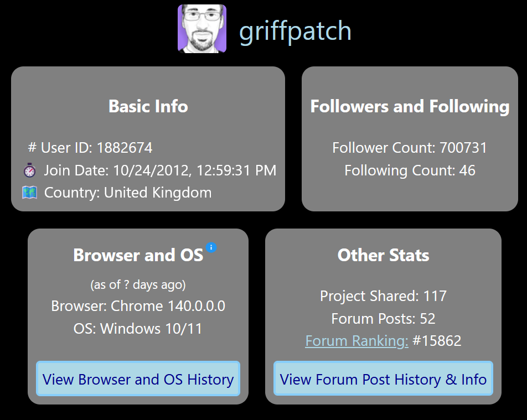The height and width of the screenshot is (420, 527).
Task: Click the Project Shared: 117 stat
Action: pos(383,296)
